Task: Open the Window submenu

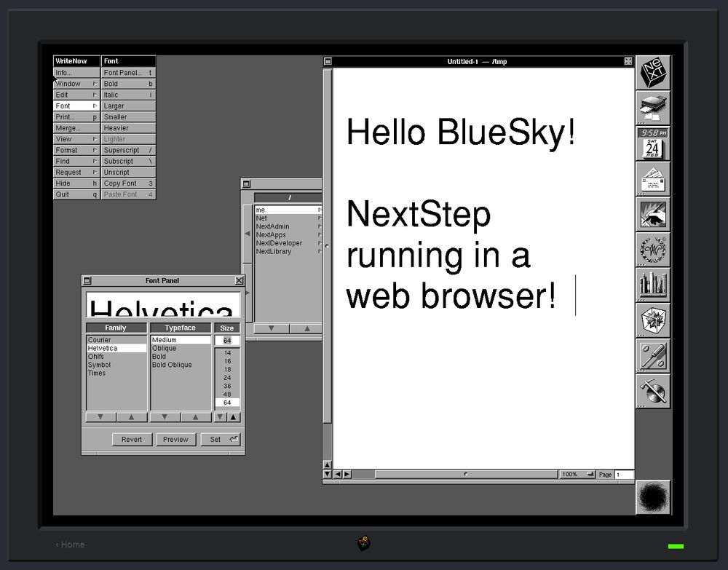Action: (76, 84)
